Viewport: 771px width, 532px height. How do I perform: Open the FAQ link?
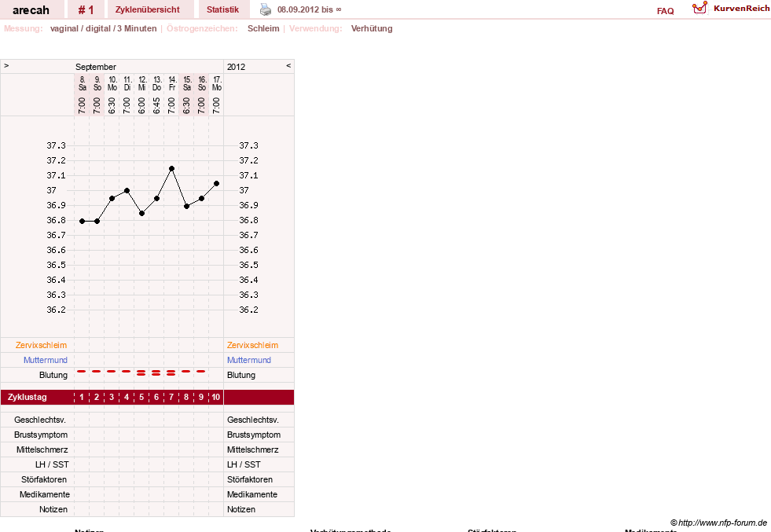665,11
